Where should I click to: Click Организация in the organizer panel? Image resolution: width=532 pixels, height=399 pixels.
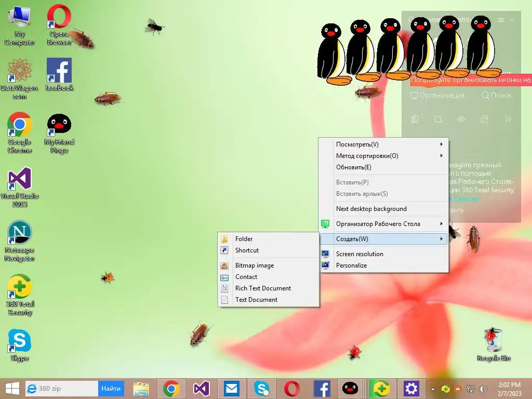point(437,96)
